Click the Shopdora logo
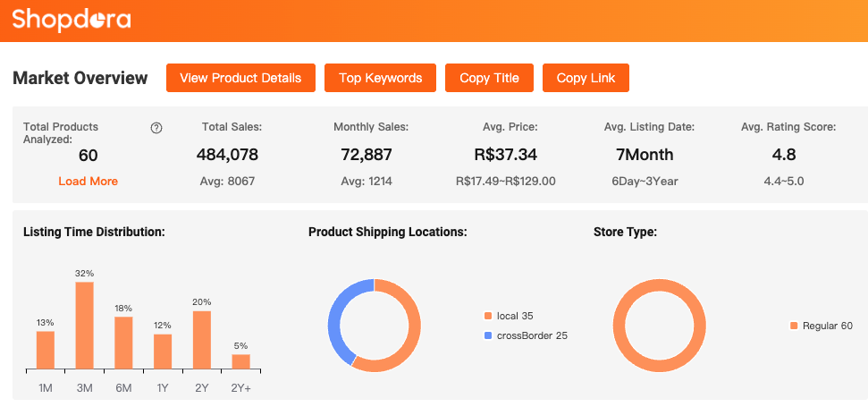Image resolution: width=868 pixels, height=407 pixels. coord(72,20)
